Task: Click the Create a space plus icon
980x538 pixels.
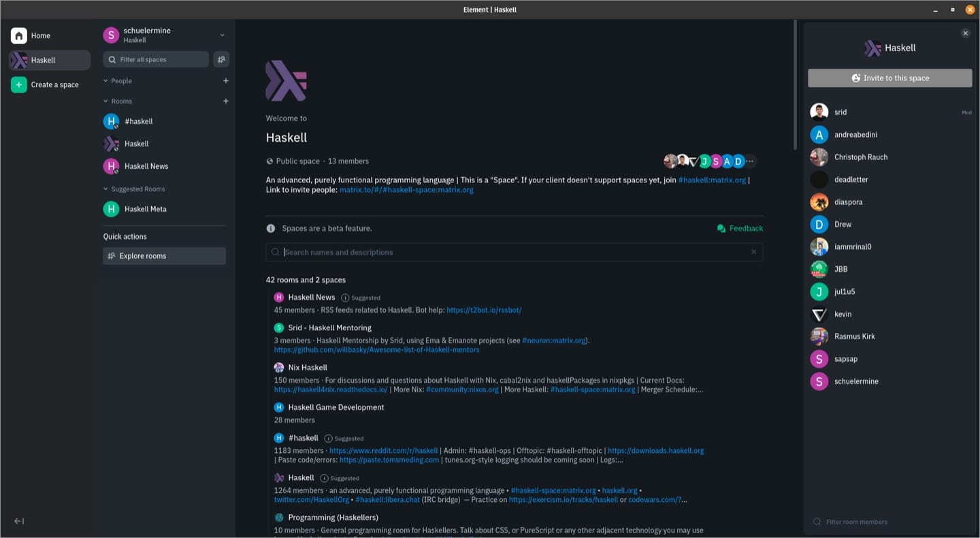Action: click(19, 84)
